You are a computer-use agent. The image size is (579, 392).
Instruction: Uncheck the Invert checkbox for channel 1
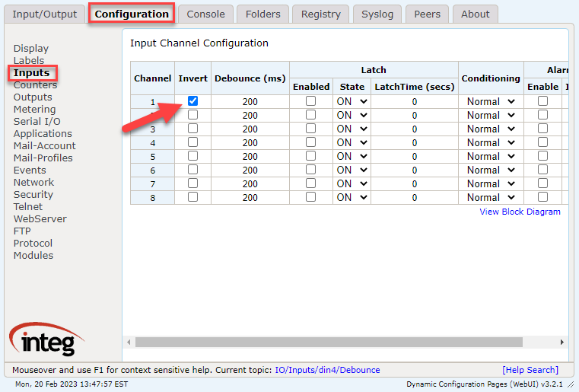click(192, 101)
